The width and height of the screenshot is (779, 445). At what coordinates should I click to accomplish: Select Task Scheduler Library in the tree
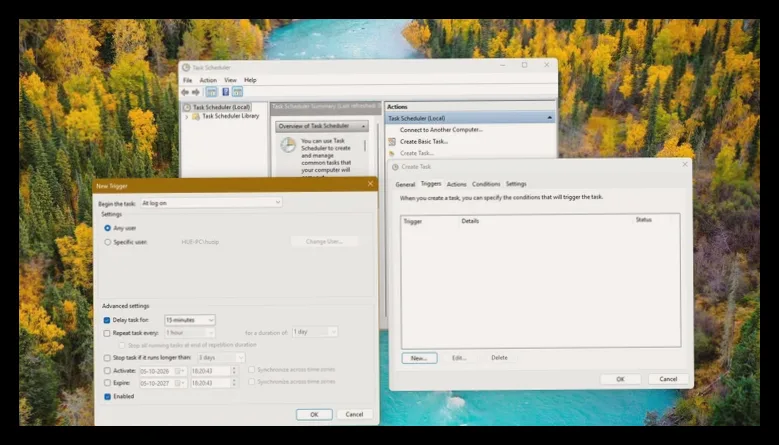click(231, 116)
